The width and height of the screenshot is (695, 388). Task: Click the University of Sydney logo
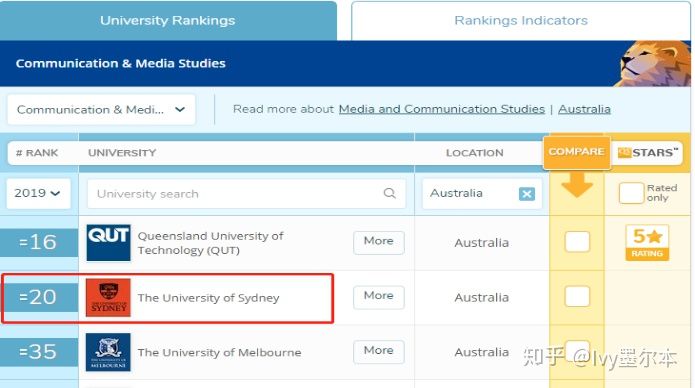[x=108, y=298]
